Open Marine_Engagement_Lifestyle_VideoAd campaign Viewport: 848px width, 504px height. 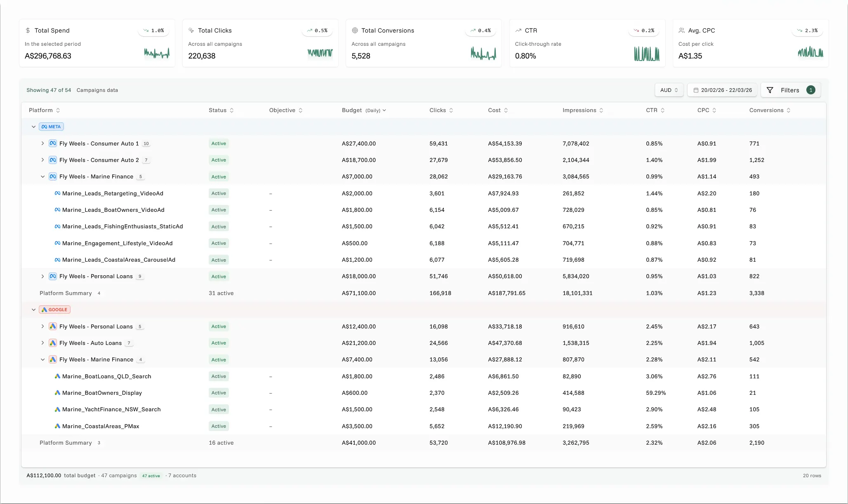[x=117, y=243]
